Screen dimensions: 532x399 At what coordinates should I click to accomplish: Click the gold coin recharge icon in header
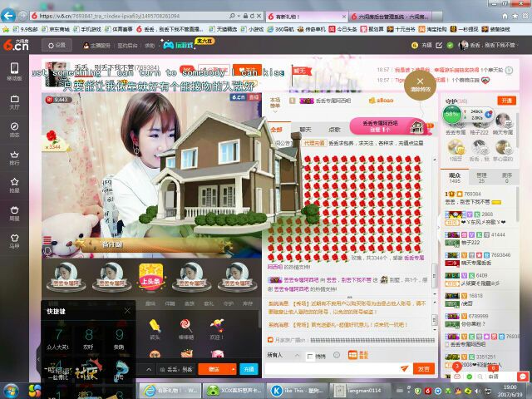point(414,45)
